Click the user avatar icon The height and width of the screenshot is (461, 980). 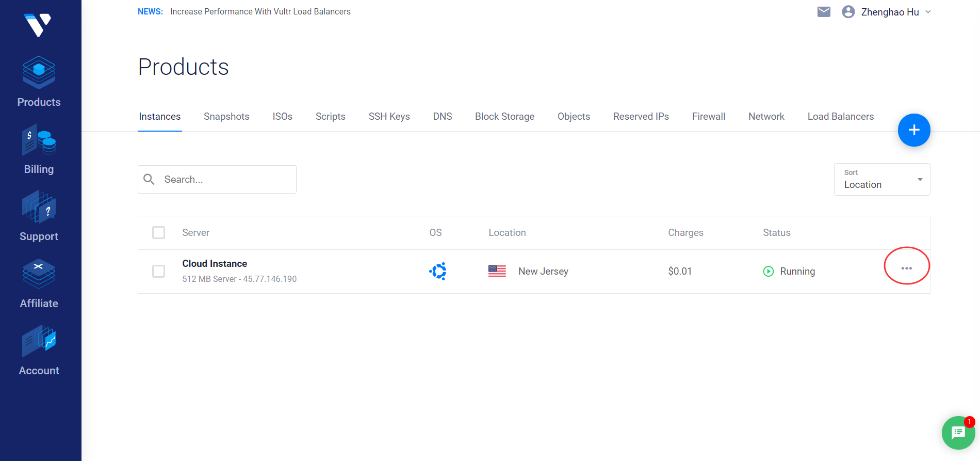coord(848,12)
